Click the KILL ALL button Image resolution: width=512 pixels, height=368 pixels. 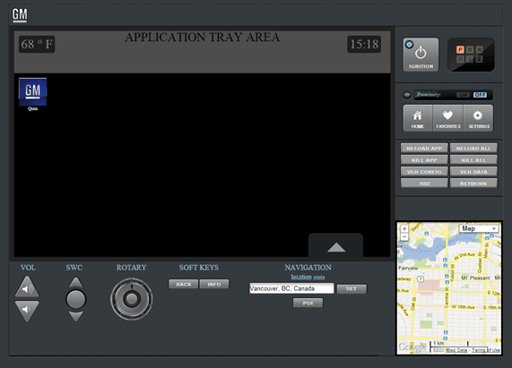pos(473,160)
